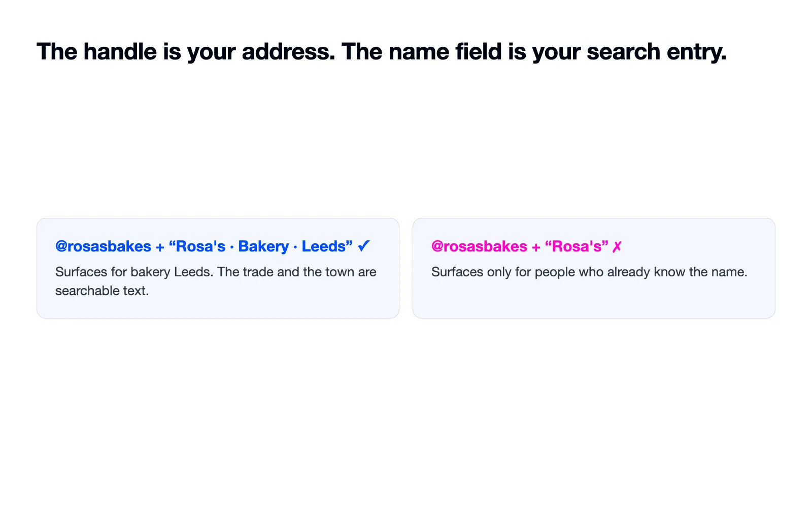The image size is (812, 508).
Task: Click the word Bakery in blue title
Action: (x=263, y=246)
